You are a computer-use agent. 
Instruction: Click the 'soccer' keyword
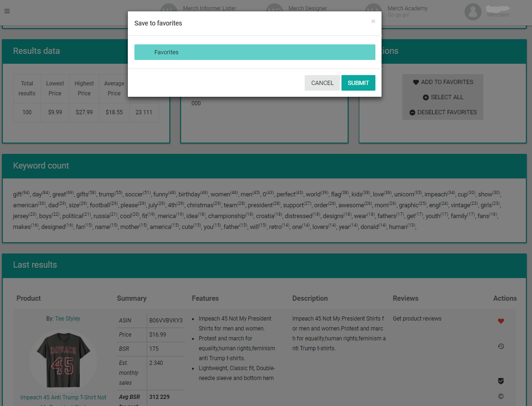(x=133, y=195)
